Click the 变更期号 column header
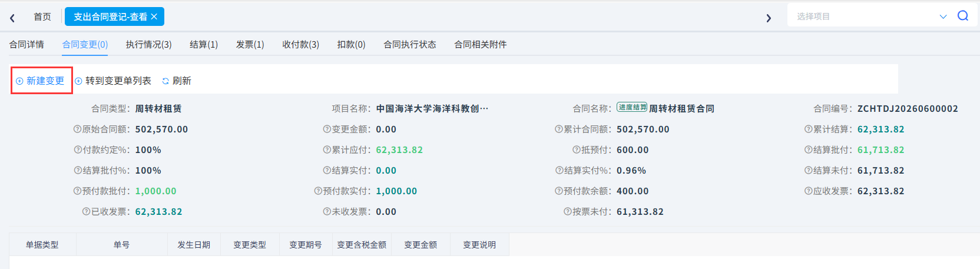Image resolution: width=980 pixels, height=269 pixels. click(306, 244)
